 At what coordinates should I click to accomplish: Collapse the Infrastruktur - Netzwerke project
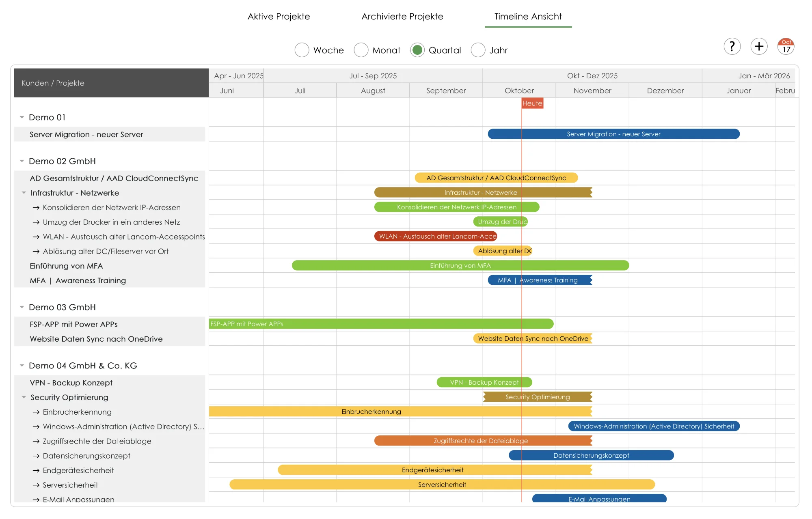pyautogui.click(x=24, y=193)
